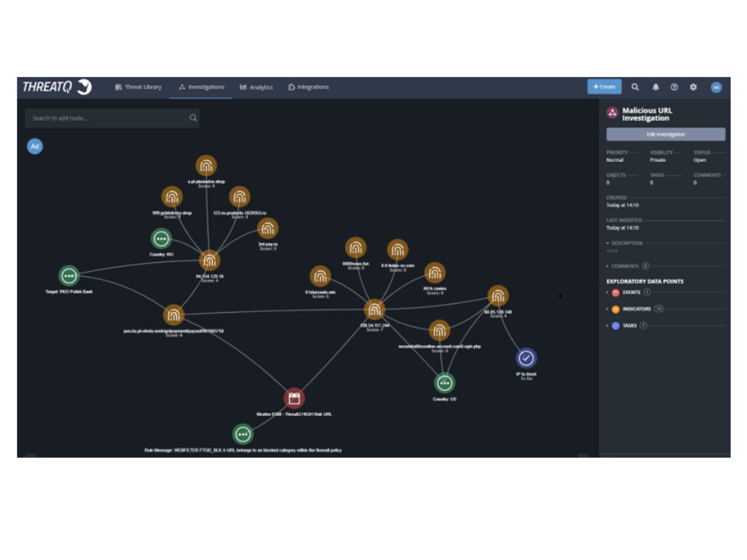Open the Threat Library tab
The width and height of the screenshot is (747, 560).
pyautogui.click(x=138, y=87)
